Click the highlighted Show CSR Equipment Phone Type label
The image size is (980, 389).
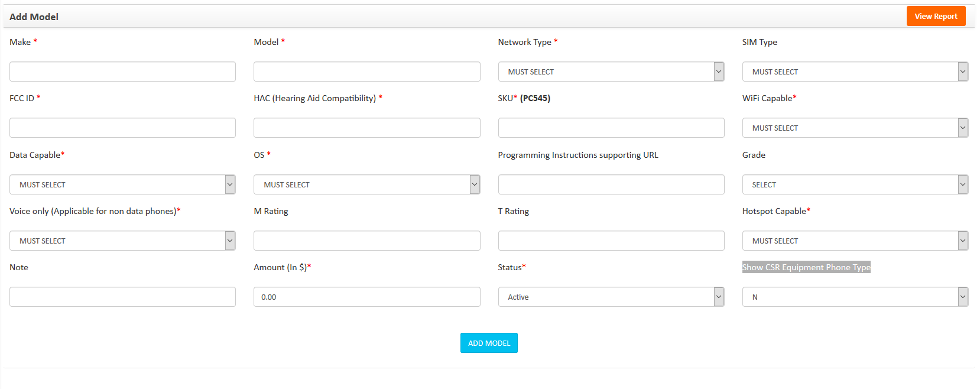point(806,267)
